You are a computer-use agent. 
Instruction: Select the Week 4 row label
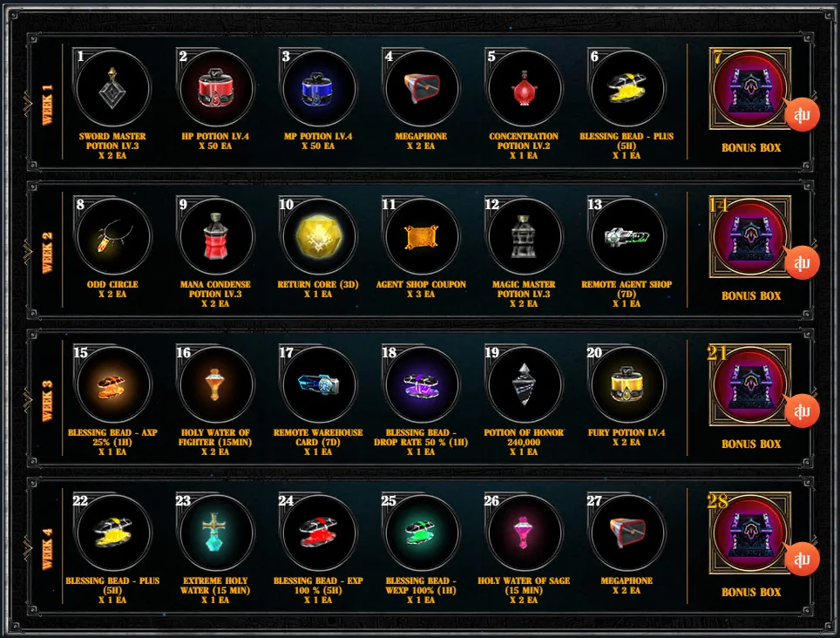[x=47, y=549]
